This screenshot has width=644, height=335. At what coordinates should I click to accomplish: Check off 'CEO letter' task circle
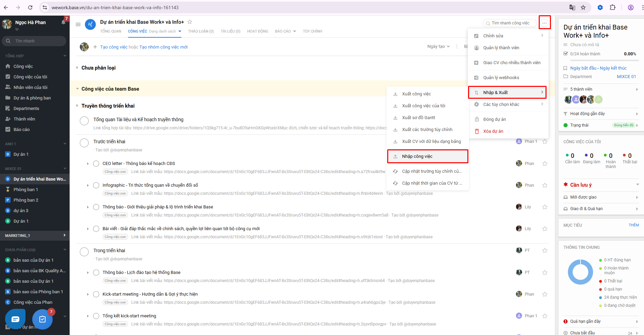tap(96, 164)
